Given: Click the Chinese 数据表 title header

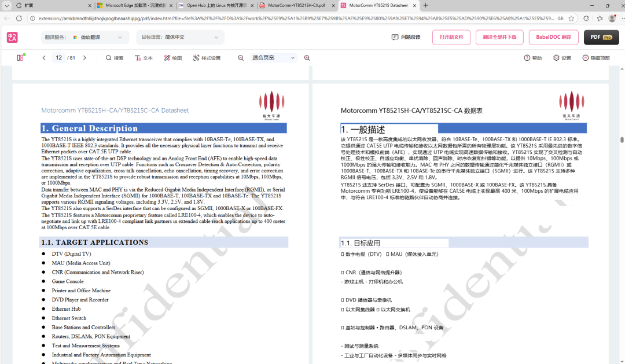Looking at the screenshot, I should coord(411,111).
